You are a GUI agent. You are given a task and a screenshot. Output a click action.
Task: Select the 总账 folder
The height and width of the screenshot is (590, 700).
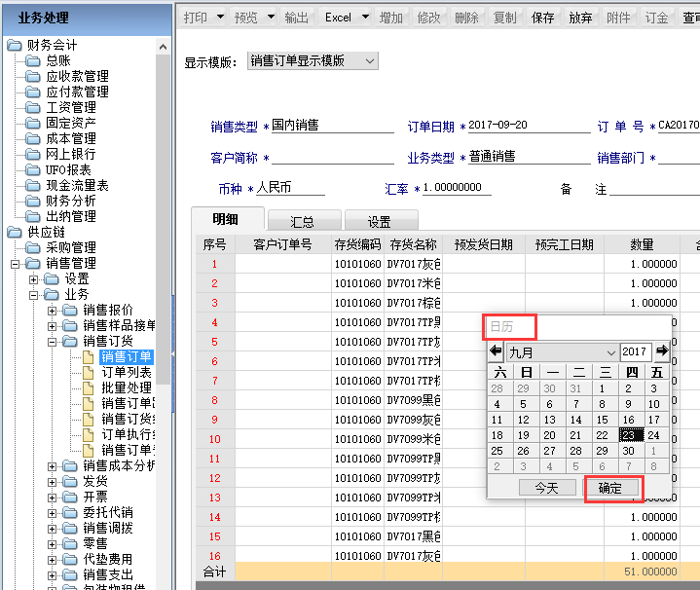58,60
